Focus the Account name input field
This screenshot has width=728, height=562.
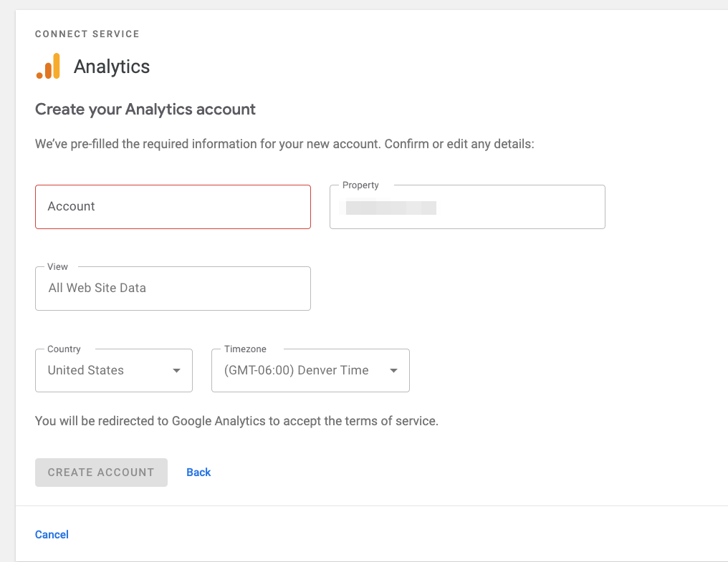[x=173, y=207]
